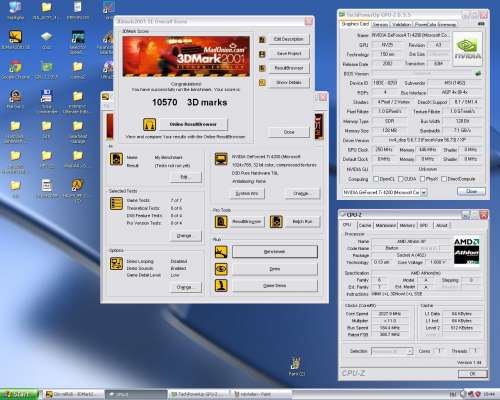Viewport: 500px width, 400px height.
Task: Click the 3DMark2001 banner image
Action: 186,56
